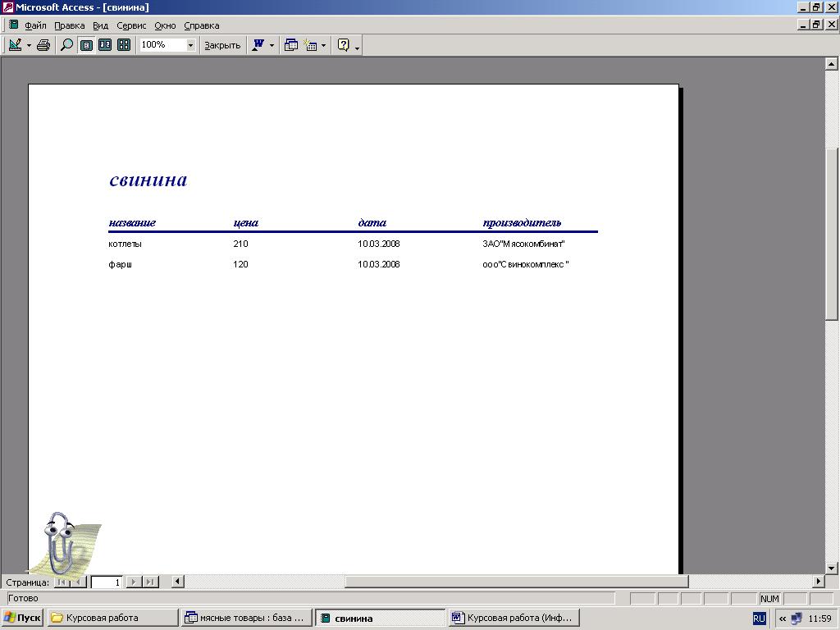Click the Access key icon in title bar
840x630 pixels.
point(7,7)
